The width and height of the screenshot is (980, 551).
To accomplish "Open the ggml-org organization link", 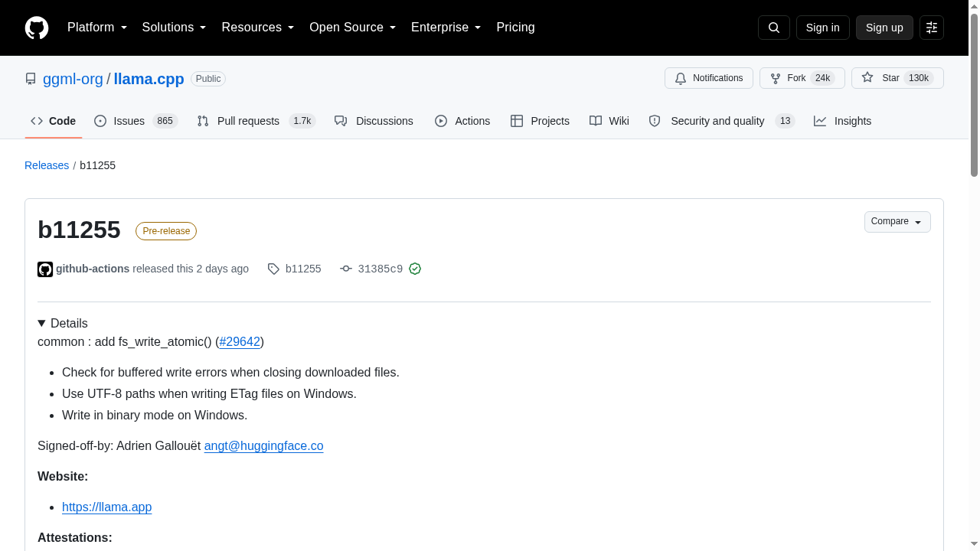I will tap(73, 79).
